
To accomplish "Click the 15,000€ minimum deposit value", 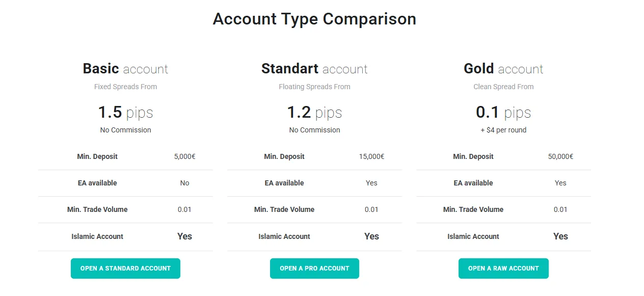I will 371,156.
